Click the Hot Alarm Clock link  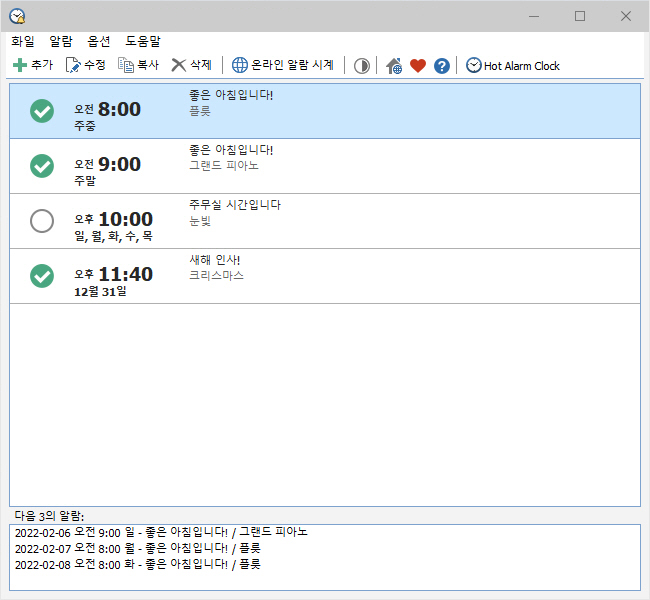pos(512,66)
